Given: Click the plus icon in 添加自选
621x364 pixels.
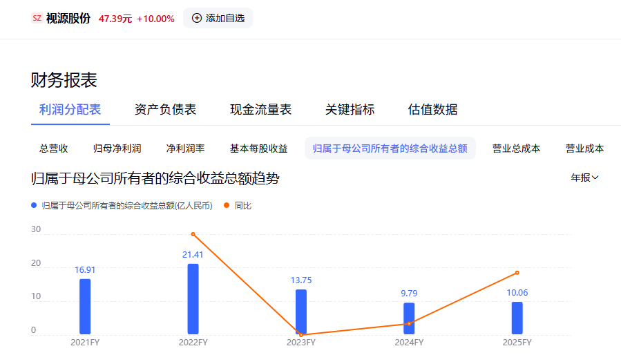Looking at the screenshot, I should tap(196, 18).
